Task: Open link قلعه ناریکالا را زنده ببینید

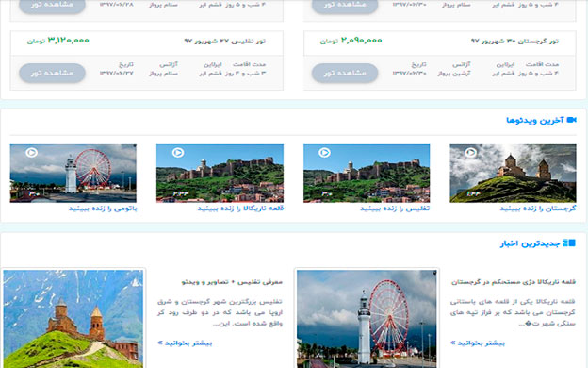Action: [240, 209]
